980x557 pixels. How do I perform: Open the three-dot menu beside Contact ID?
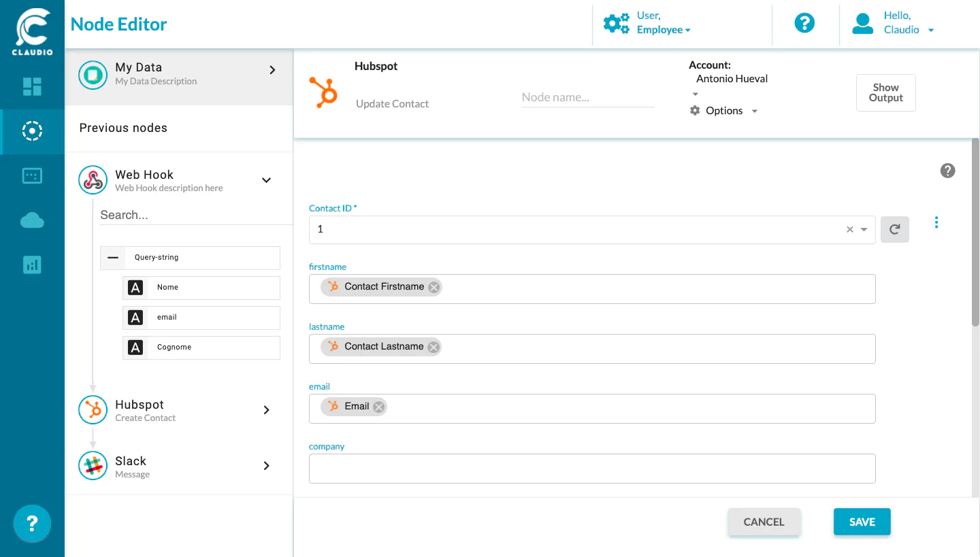coord(936,222)
